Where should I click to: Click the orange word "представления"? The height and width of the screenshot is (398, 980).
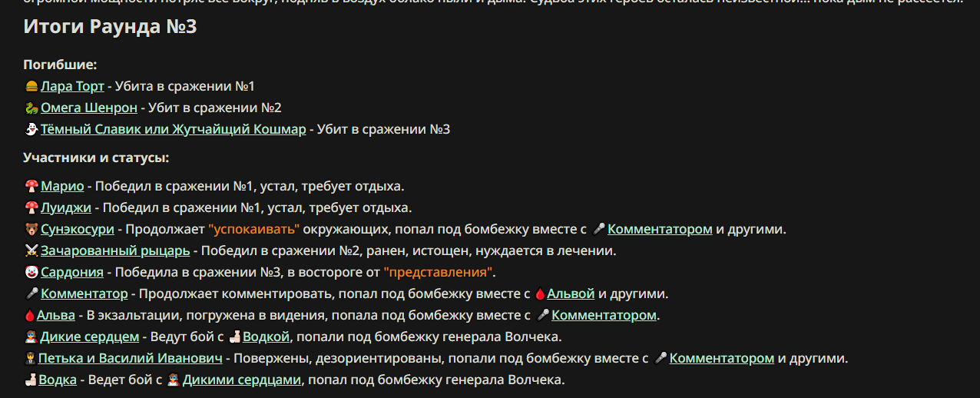[439, 272]
